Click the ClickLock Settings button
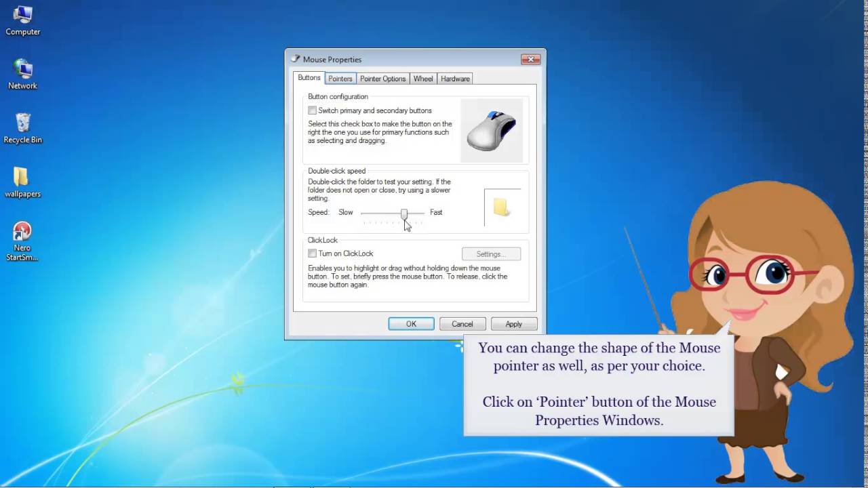Image resolution: width=868 pixels, height=488 pixels. tap(492, 254)
